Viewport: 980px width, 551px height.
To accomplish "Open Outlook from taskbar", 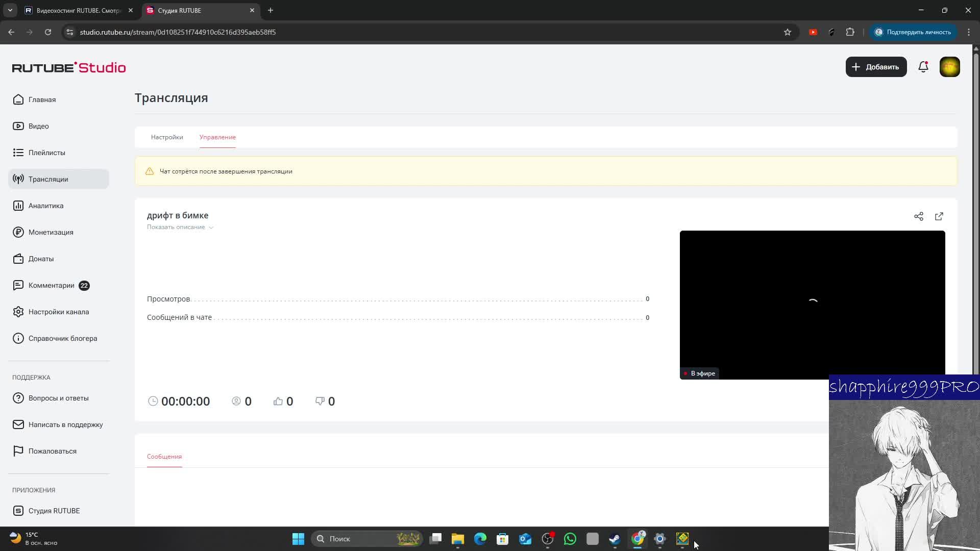I will point(525,539).
